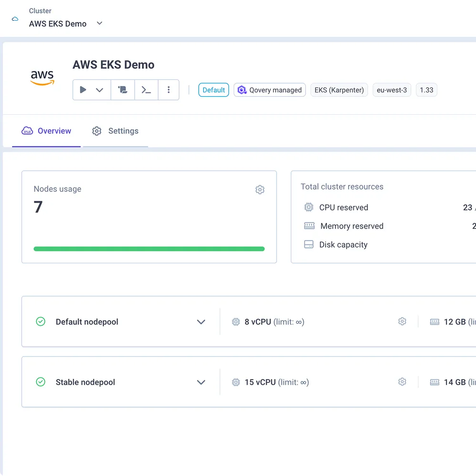
Task: Click the 8 vCPU (limit: ∞) text
Action: (x=275, y=322)
